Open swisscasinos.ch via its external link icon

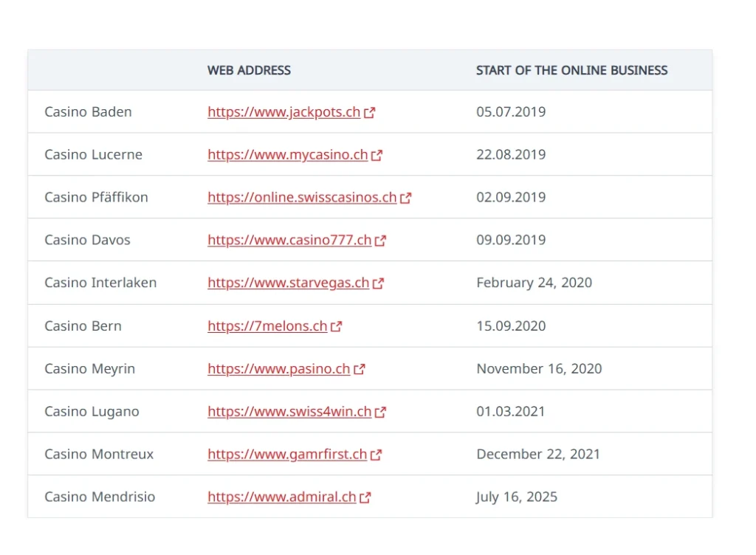click(x=406, y=197)
